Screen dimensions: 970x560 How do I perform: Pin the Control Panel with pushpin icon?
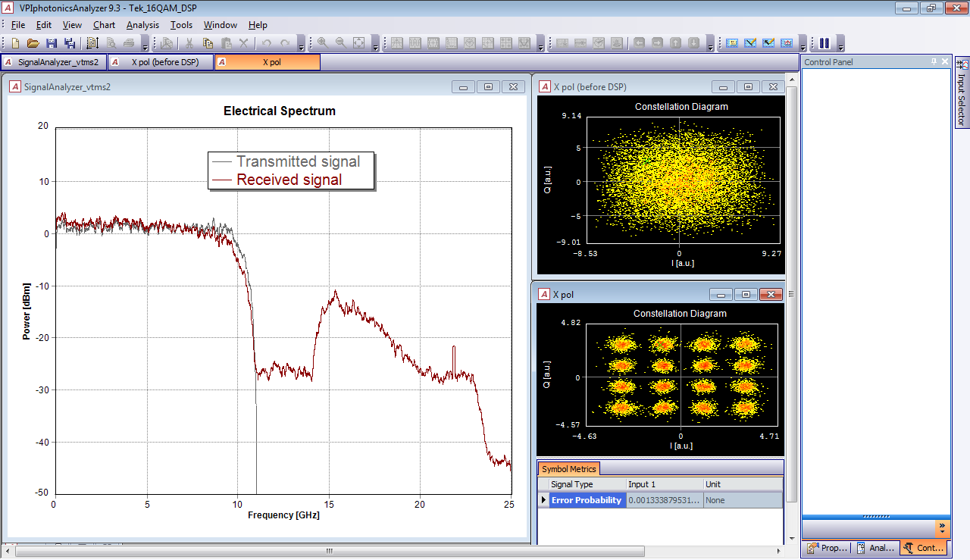(934, 61)
